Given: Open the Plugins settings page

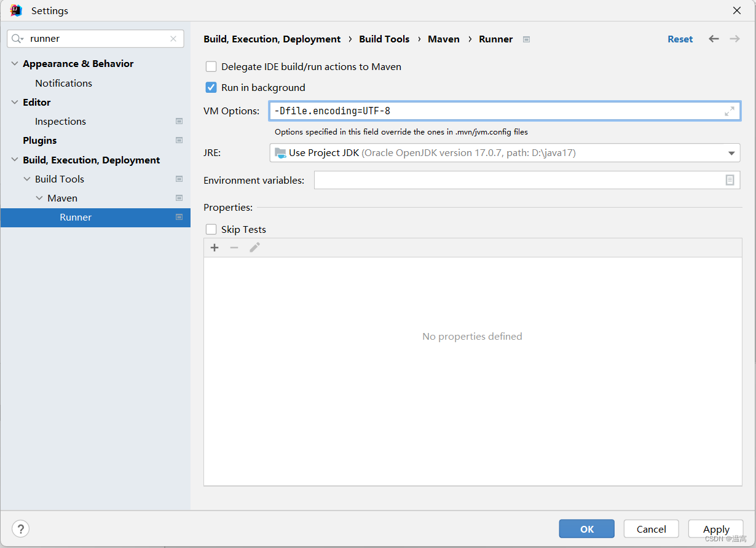Looking at the screenshot, I should (x=39, y=141).
